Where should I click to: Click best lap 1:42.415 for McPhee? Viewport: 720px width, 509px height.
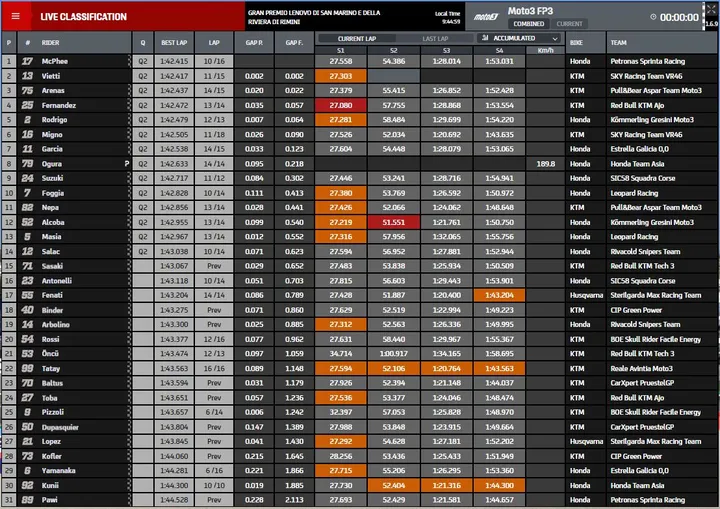tap(174, 61)
